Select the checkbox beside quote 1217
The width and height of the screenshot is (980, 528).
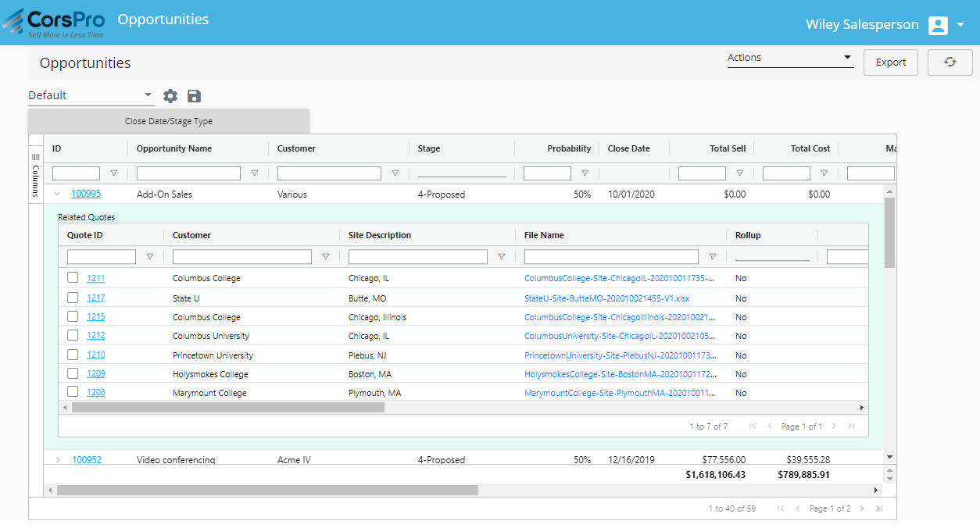tap(73, 297)
